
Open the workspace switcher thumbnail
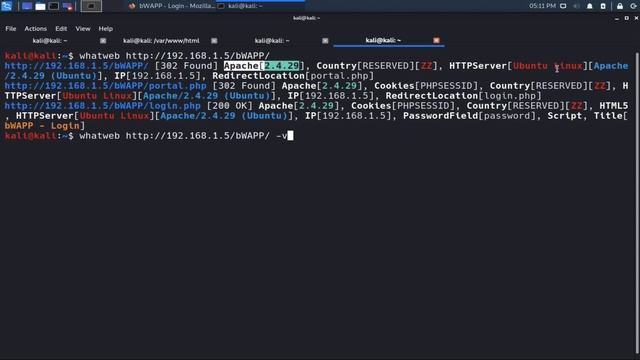pos(91,6)
